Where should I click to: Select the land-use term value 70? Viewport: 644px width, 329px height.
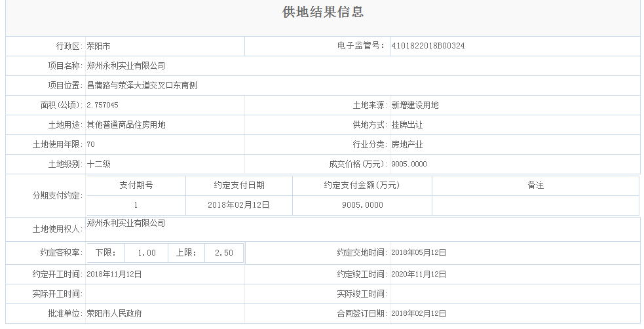pos(91,145)
